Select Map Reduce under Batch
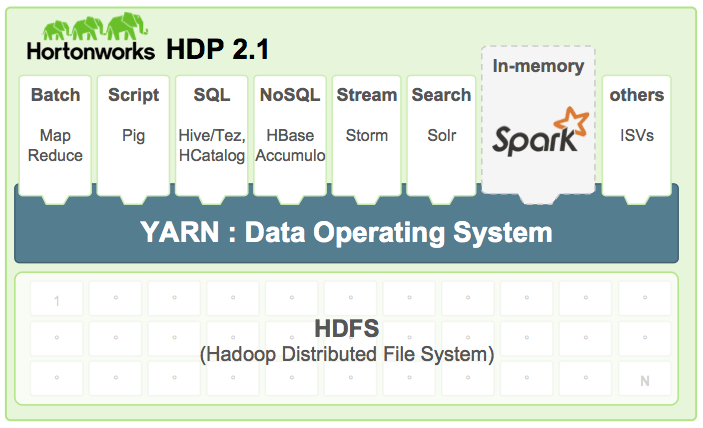The height and width of the screenshot is (428, 703). click(x=55, y=145)
